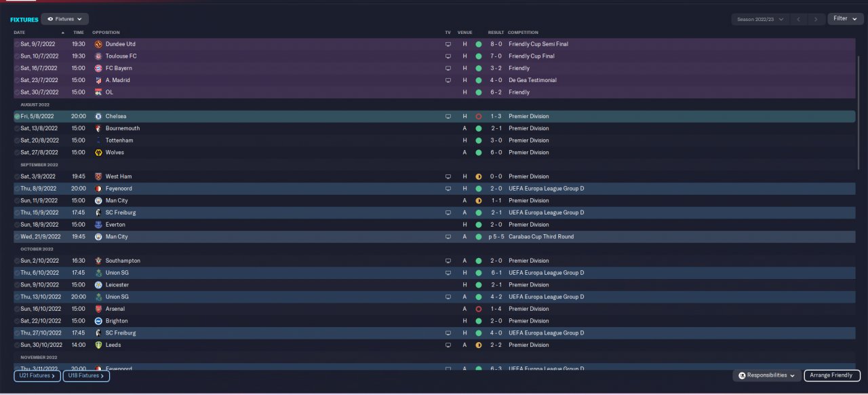This screenshot has height=395, width=868.
Task: Go to the U21 Fixtures tab
Action: coord(37,375)
